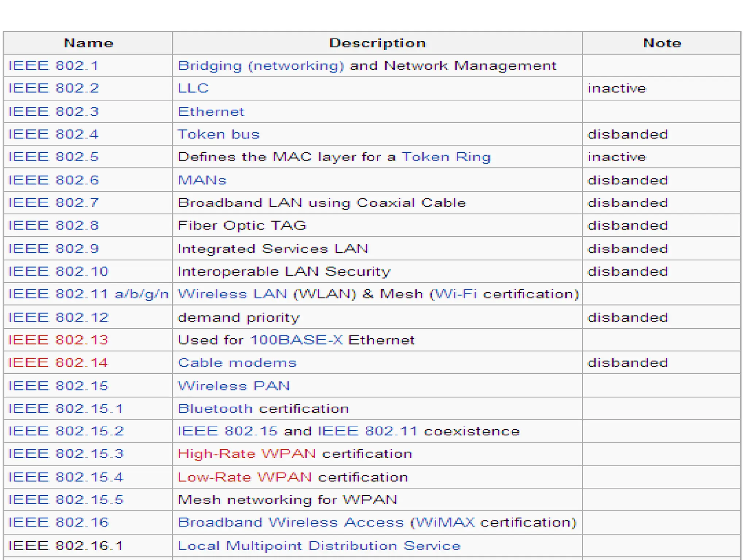Click Local Multipoint Distribution Service link
Image resolution: width=747 pixels, height=560 pixels.
pyautogui.click(x=319, y=545)
